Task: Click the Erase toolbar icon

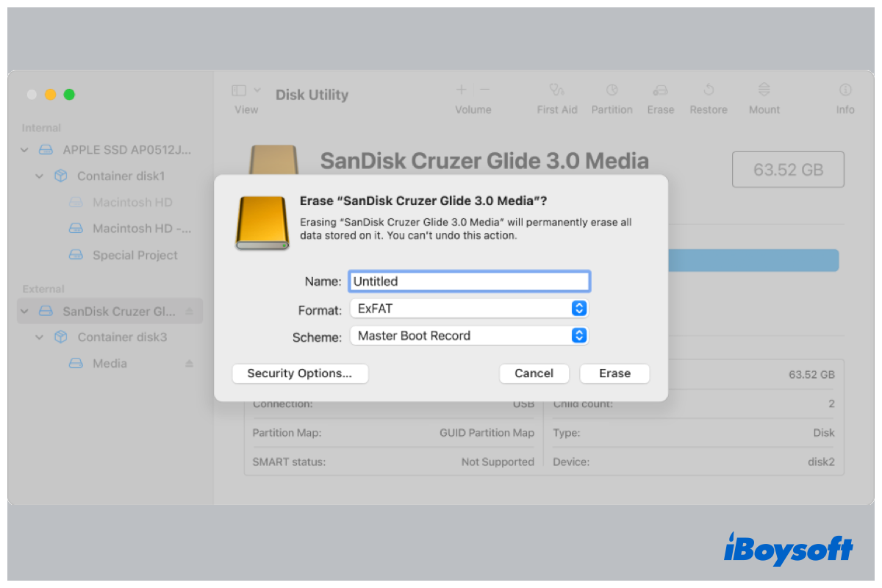Action: coord(660,90)
